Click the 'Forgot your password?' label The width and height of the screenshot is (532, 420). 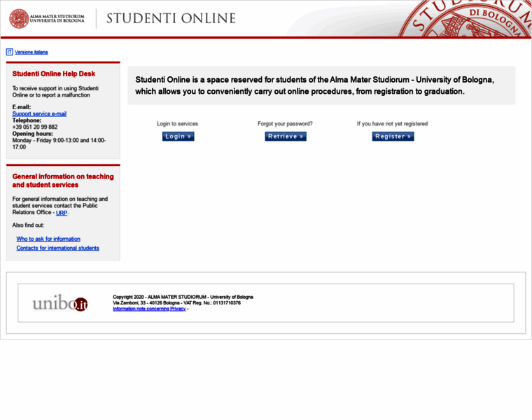(x=285, y=124)
